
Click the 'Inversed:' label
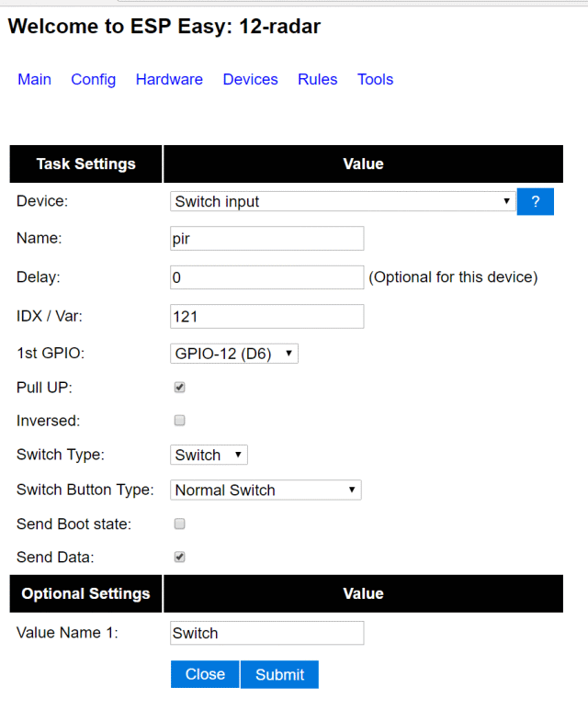tap(48, 421)
